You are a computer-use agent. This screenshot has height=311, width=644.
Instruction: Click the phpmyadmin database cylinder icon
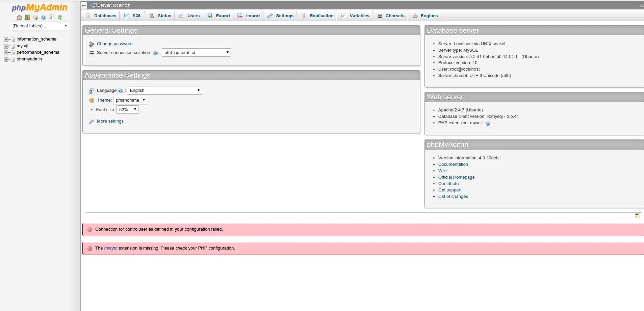pyautogui.click(x=13, y=59)
